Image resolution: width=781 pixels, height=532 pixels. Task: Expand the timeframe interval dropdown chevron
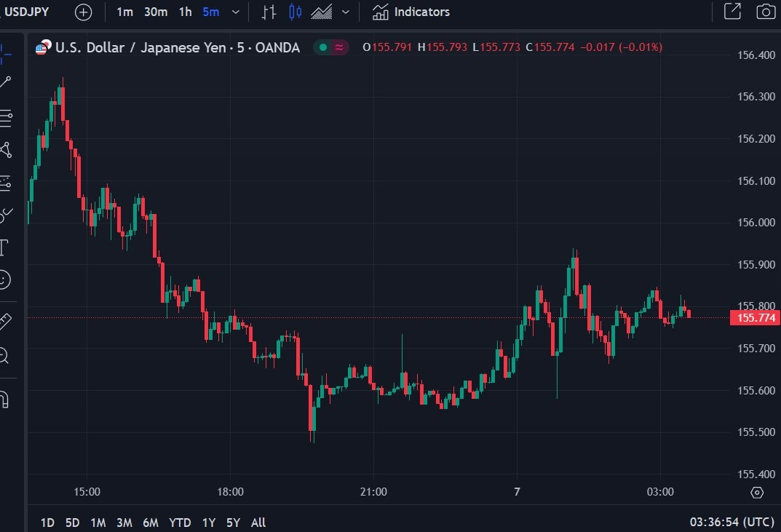(x=236, y=12)
